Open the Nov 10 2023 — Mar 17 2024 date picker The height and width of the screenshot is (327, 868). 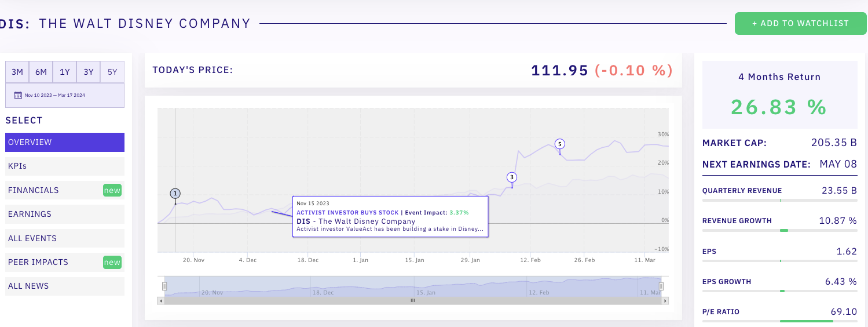[x=65, y=95]
